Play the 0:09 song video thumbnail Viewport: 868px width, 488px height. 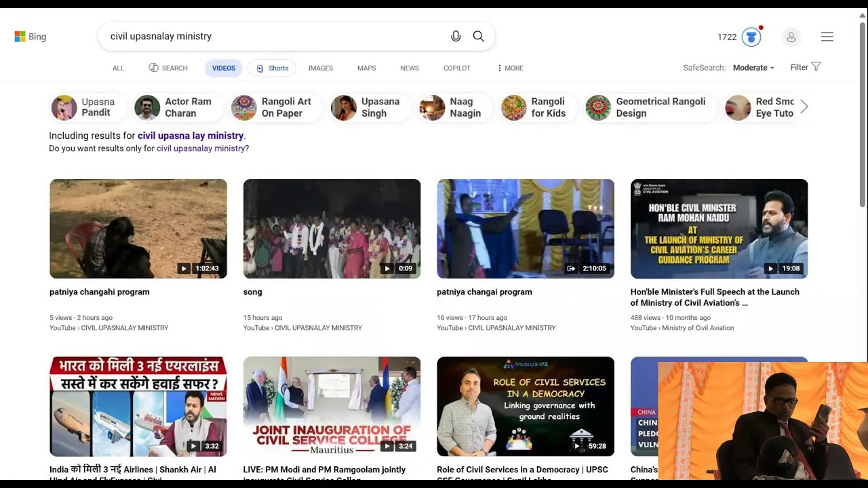click(332, 228)
